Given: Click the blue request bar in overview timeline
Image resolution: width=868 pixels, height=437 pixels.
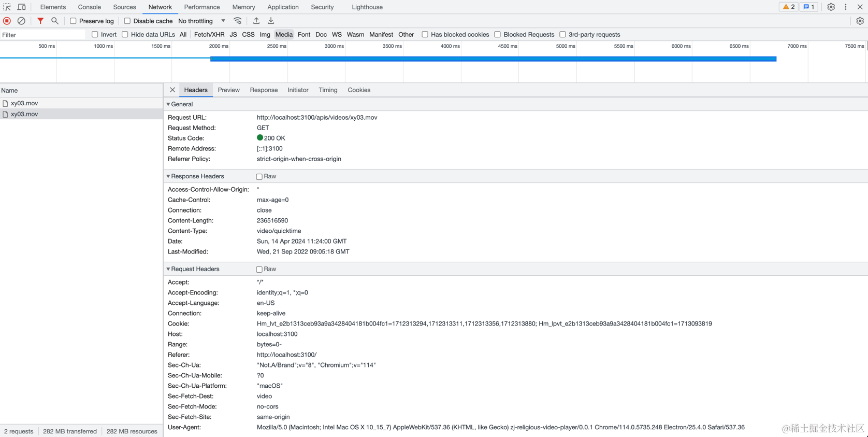Looking at the screenshot, I should (493, 59).
